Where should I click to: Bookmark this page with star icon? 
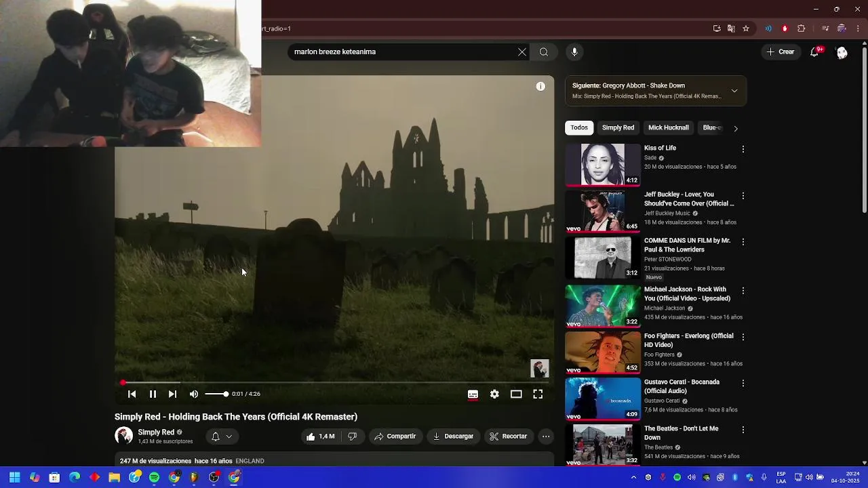click(x=746, y=28)
